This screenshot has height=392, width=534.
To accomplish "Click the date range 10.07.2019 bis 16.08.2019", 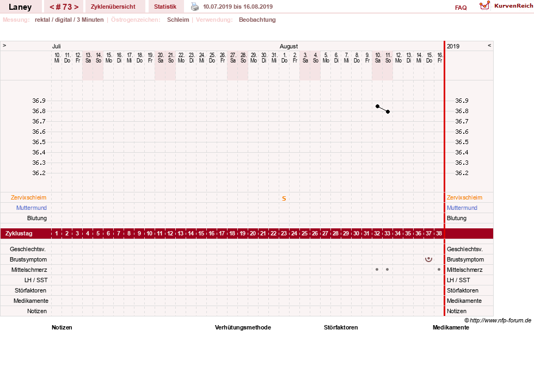I will pyautogui.click(x=238, y=7).
